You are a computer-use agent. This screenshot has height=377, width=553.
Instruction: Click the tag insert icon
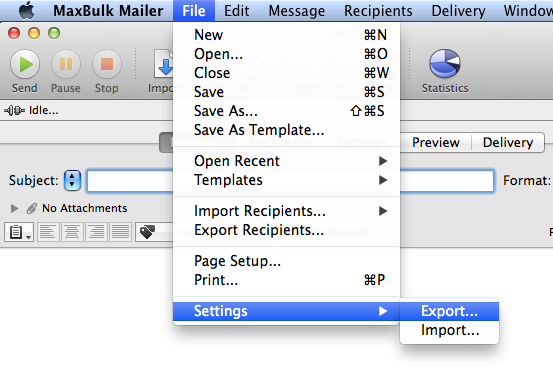(147, 232)
